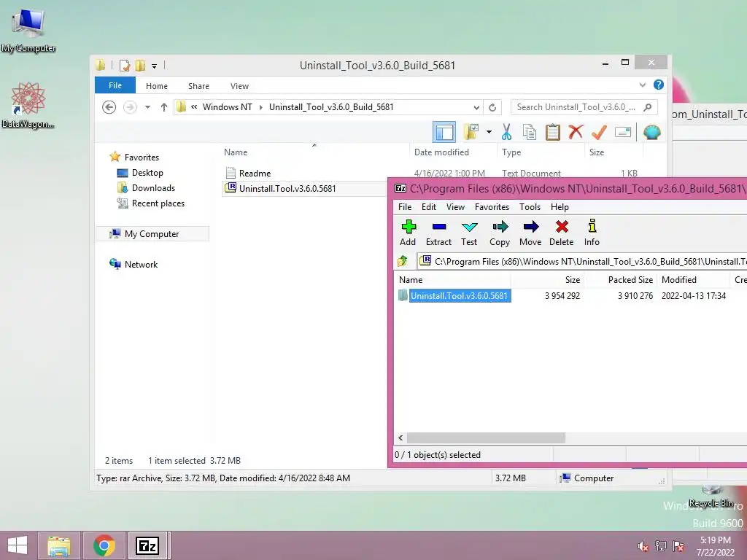This screenshot has height=560, width=747.
Task: Open Windows Start button
Action: [18, 545]
